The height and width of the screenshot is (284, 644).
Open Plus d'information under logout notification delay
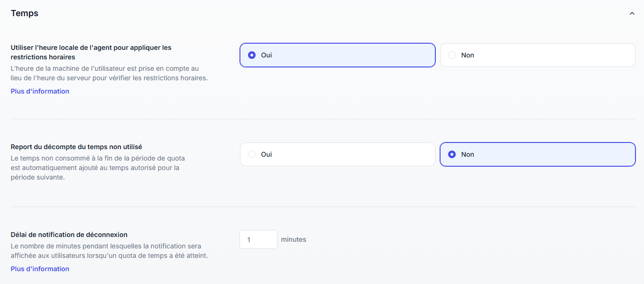40,269
